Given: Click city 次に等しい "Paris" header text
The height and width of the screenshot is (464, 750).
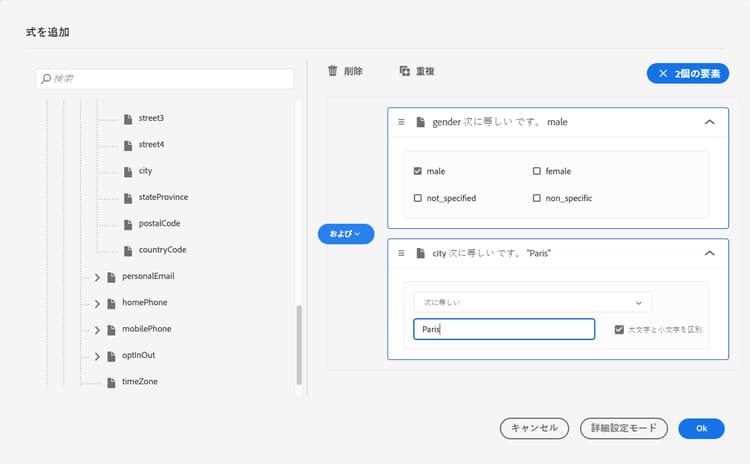Looking at the screenshot, I should click(x=492, y=253).
